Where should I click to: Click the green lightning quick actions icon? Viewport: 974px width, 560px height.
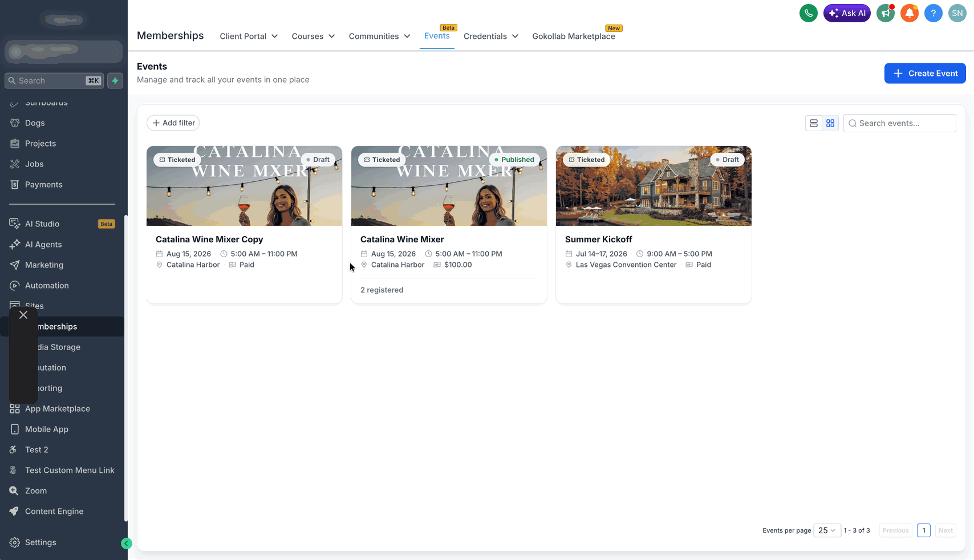[x=115, y=81]
